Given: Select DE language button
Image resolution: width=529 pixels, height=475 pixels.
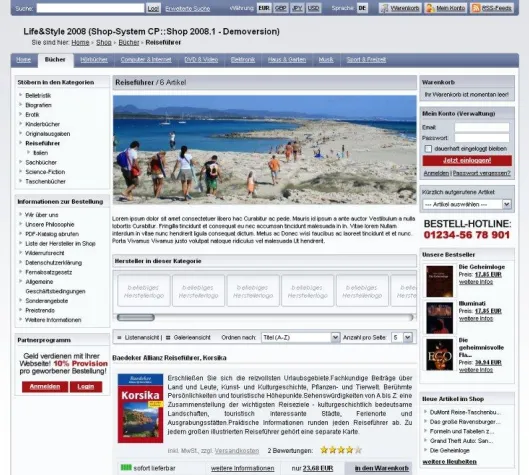Looking at the screenshot, I should click(362, 8).
